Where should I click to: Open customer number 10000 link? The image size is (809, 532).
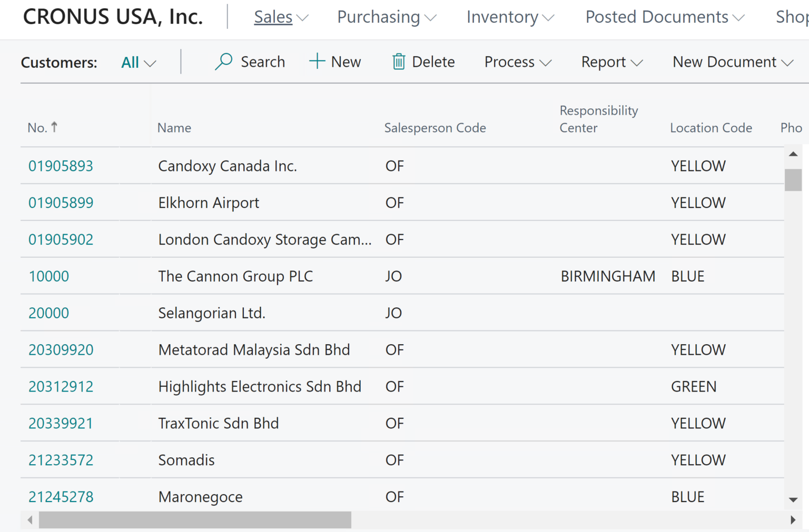[48, 276]
